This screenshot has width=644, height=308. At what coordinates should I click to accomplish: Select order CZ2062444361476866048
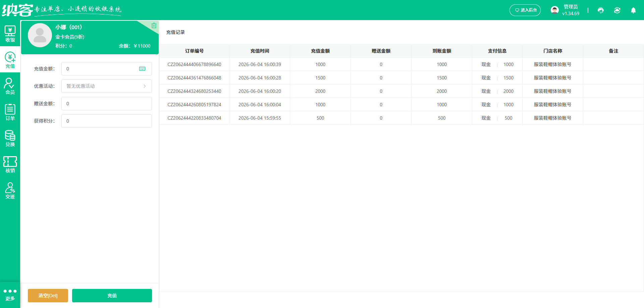[x=195, y=78]
